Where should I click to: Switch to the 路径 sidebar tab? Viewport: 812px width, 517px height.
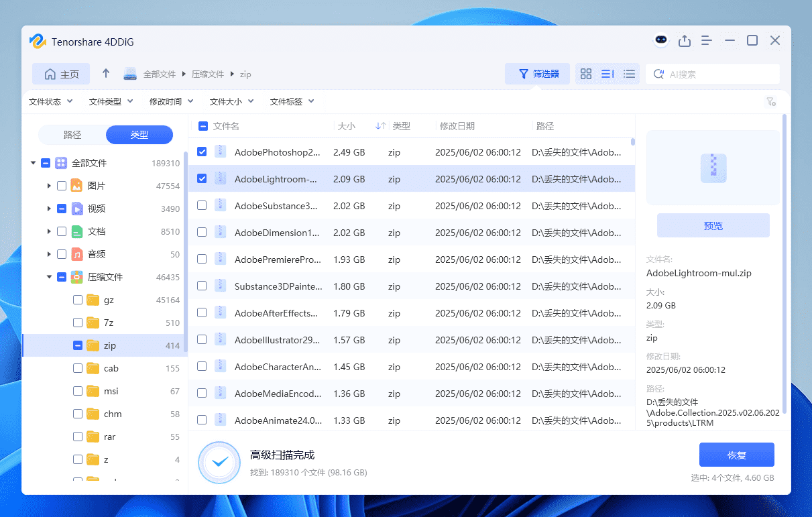point(72,134)
